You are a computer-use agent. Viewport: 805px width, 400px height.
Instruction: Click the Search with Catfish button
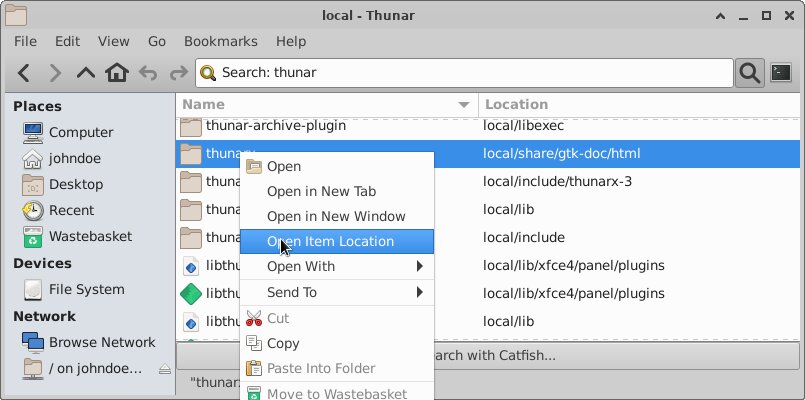click(x=488, y=356)
